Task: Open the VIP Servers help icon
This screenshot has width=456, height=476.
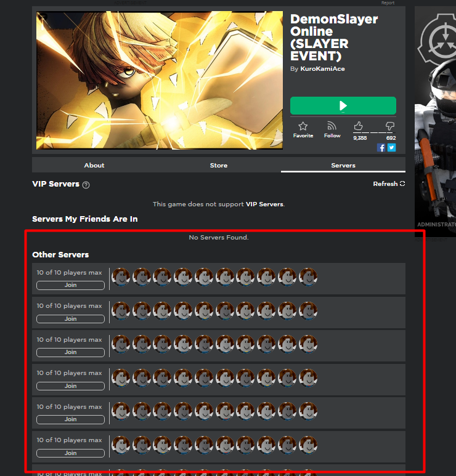Action: (x=86, y=185)
